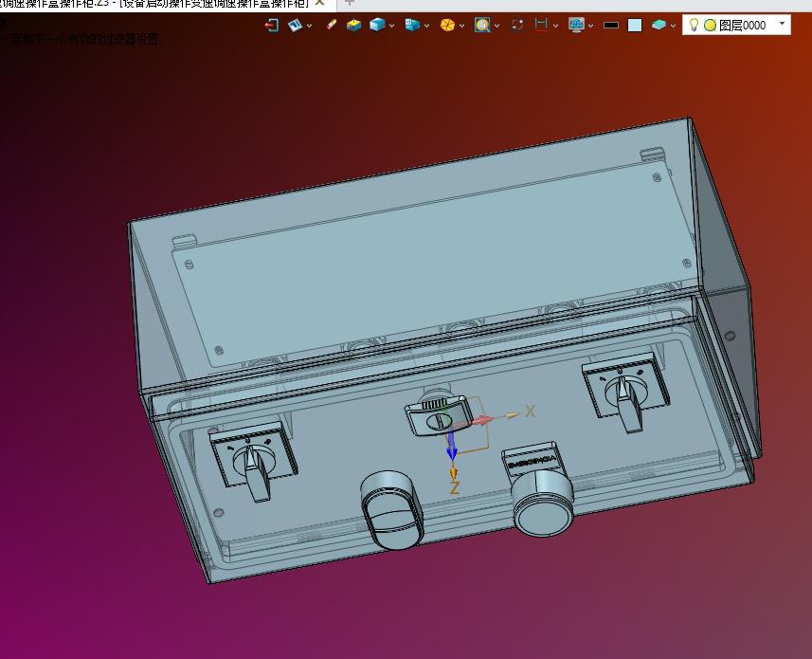This screenshot has height=659, width=812.
Task: Click the teal layer stack icon
Action: (659, 25)
